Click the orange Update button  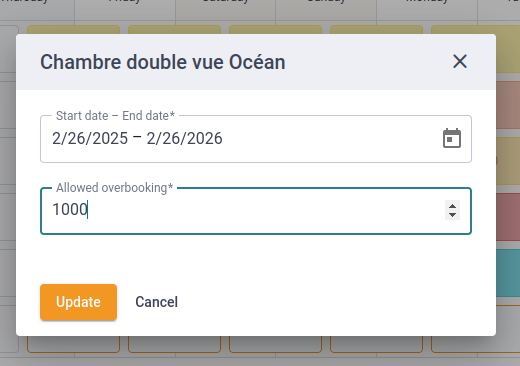click(x=78, y=302)
